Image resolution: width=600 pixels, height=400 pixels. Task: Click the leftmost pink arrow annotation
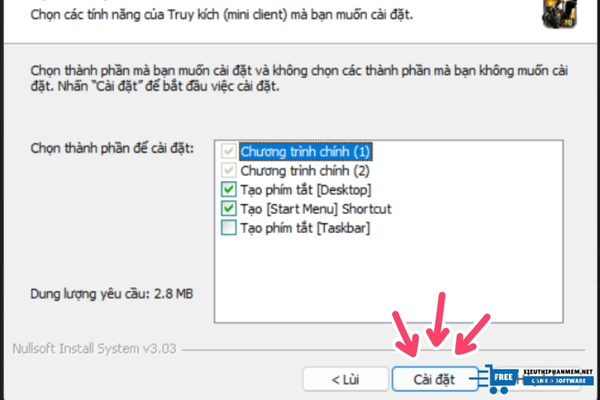[x=406, y=334]
